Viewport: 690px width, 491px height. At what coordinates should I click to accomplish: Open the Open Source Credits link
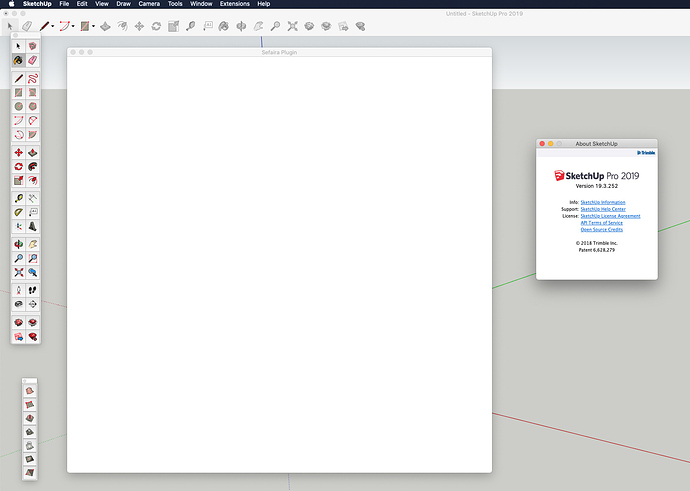tap(602, 229)
